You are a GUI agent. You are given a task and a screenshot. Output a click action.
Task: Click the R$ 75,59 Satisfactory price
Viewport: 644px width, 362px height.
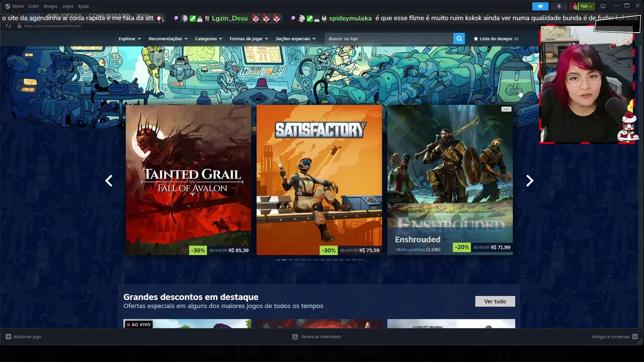tap(369, 250)
